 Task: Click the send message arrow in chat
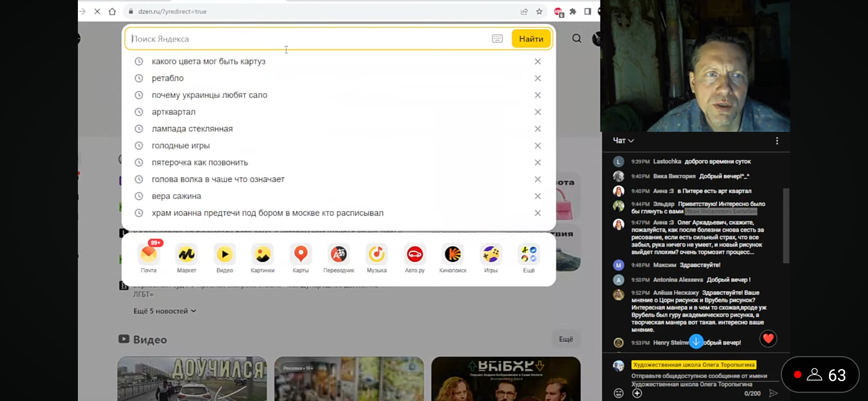click(x=773, y=393)
